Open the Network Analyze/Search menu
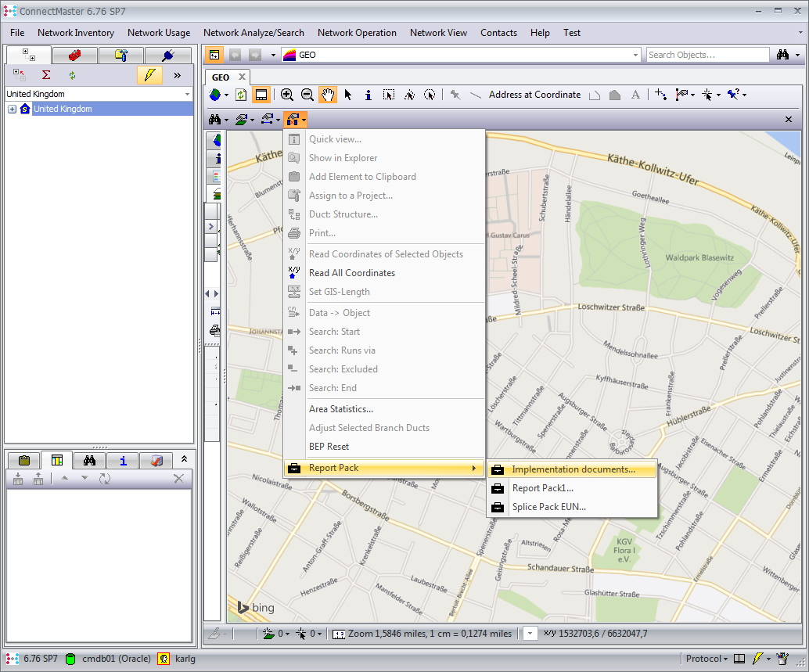The width and height of the screenshot is (809, 672). click(x=253, y=33)
